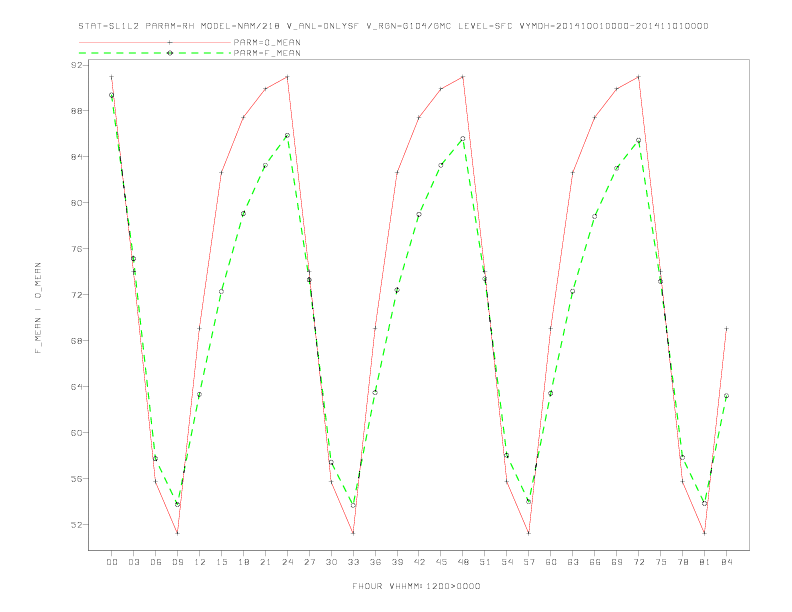This screenshot has width=792, height=612.
Task: Click x-axis forecast hour label 09
Action: pyautogui.click(x=178, y=562)
